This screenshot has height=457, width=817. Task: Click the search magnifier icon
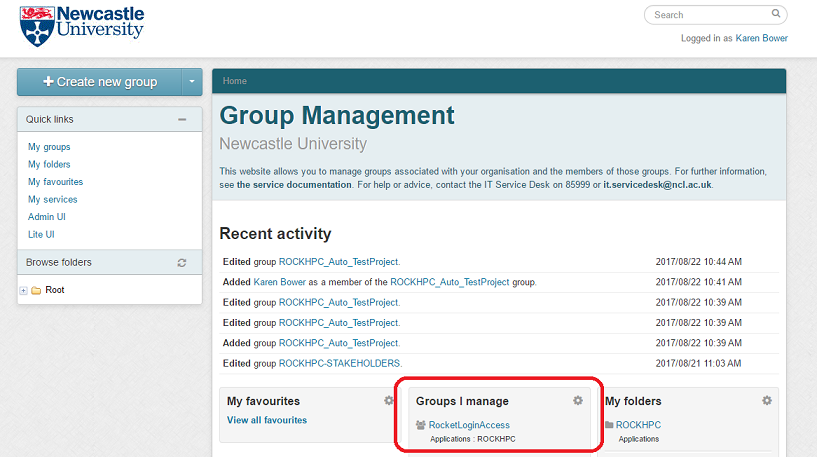(776, 15)
